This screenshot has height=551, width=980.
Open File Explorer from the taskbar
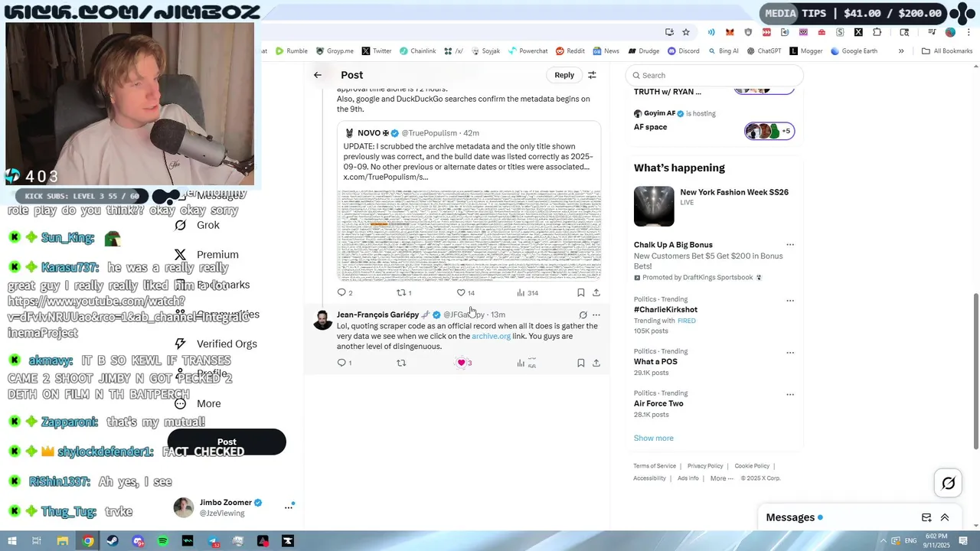click(x=63, y=541)
